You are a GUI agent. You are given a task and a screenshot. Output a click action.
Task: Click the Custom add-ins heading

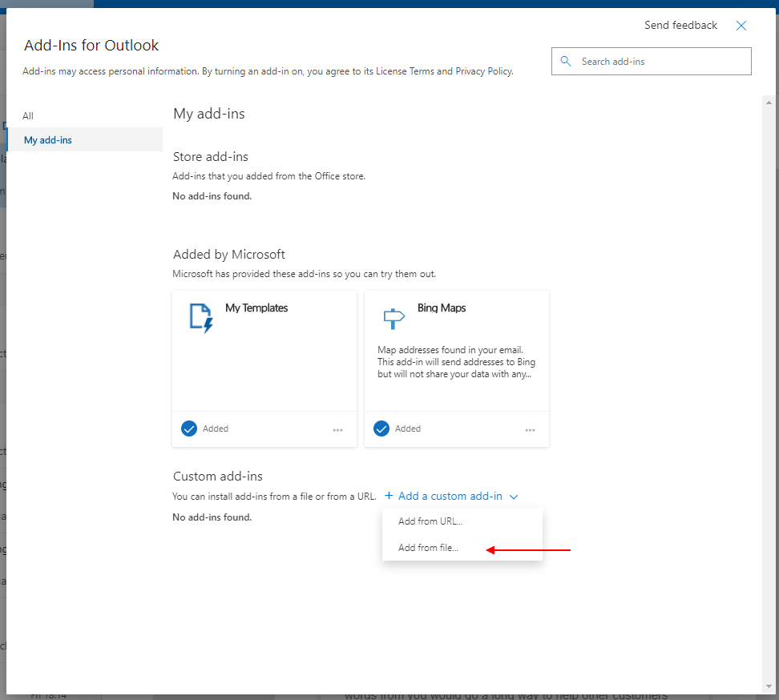[218, 477]
